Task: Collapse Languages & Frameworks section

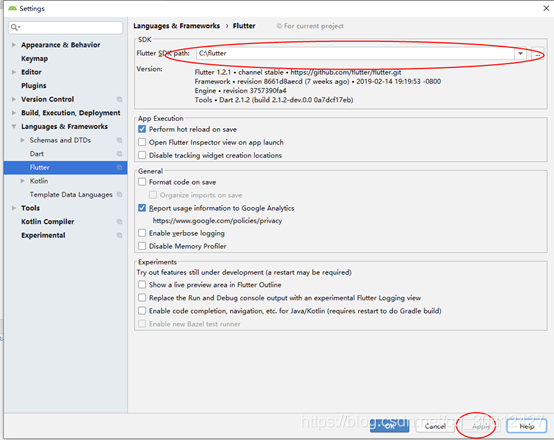Action: pos(14,127)
